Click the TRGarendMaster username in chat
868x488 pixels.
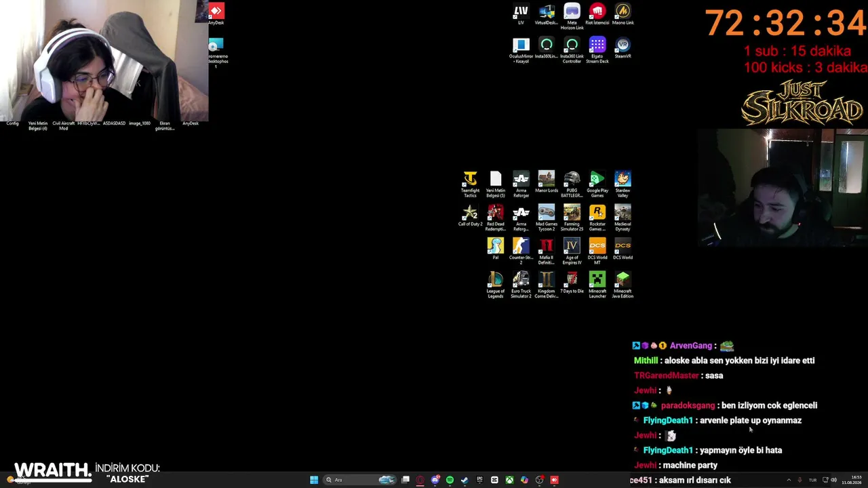pos(666,375)
